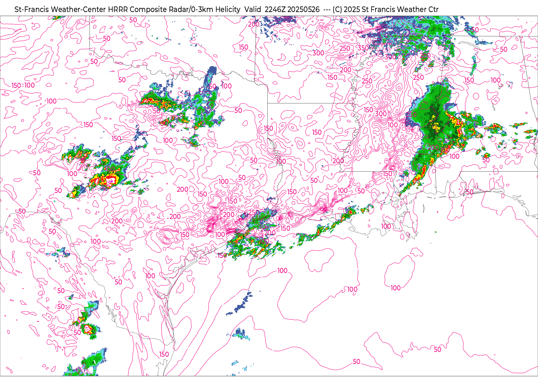Click the 2246Z valid time in title
This screenshot has width=538, height=392.
(x=275, y=10)
